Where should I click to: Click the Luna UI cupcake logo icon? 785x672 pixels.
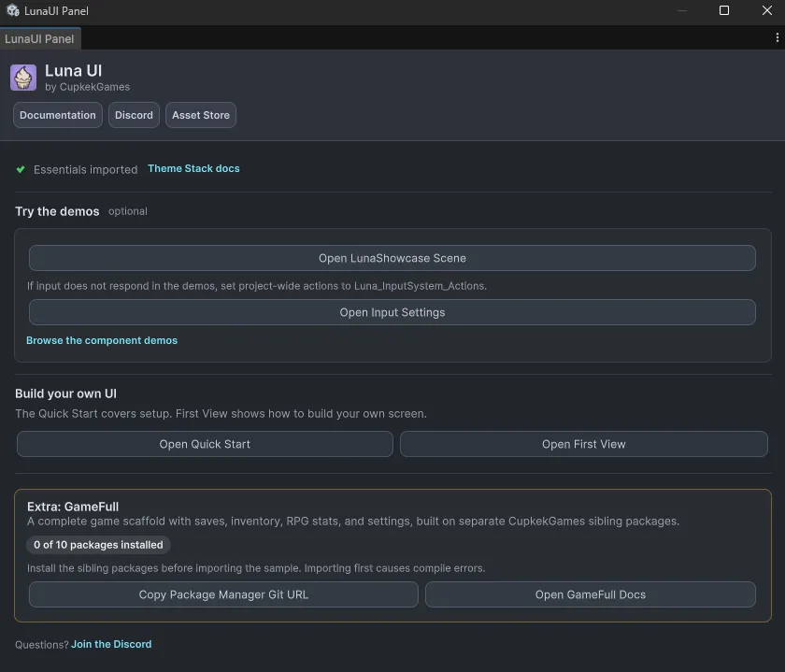tap(23, 78)
